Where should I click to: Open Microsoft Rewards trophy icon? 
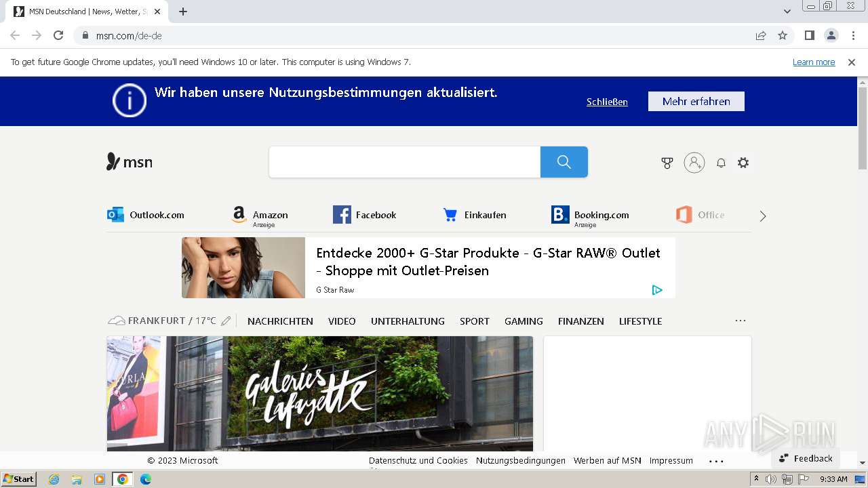pos(667,163)
